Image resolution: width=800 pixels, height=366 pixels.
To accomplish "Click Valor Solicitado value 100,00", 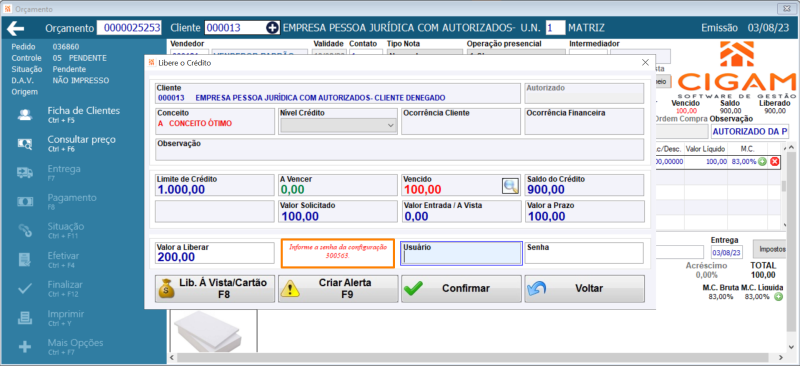I will pyautogui.click(x=300, y=216).
